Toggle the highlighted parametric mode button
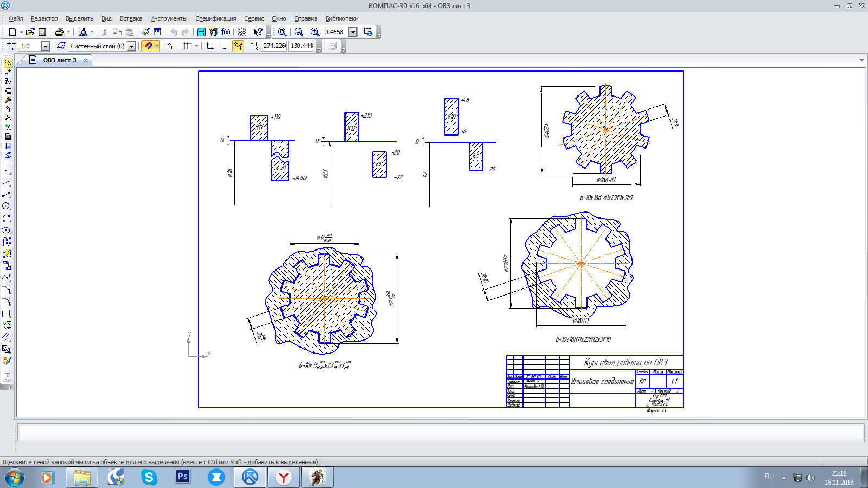 pyautogui.click(x=238, y=46)
